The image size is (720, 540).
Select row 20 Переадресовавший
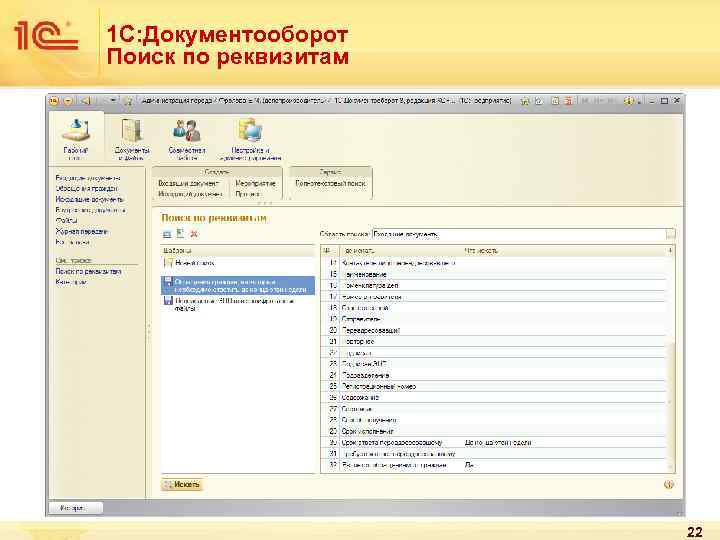[x=495, y=330]
